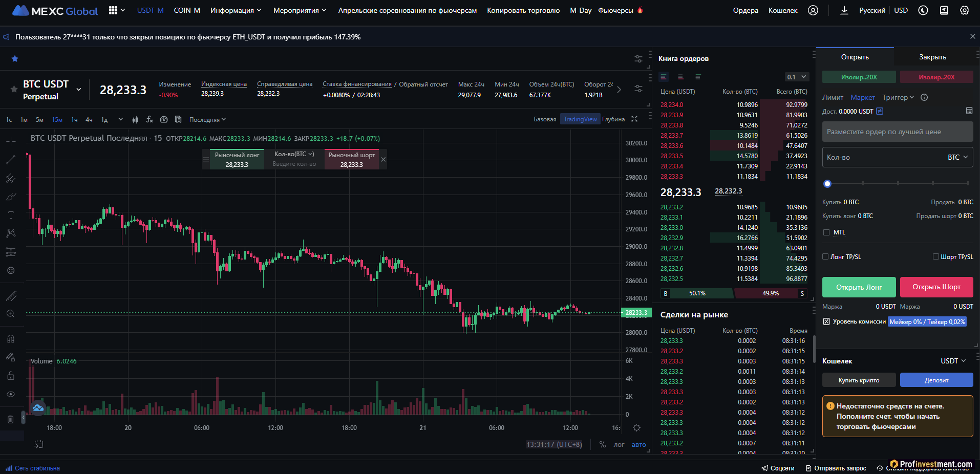Screen dimensions: 980x474
Task: Activate the chart zoom-in tool
Action: [11, 314]
